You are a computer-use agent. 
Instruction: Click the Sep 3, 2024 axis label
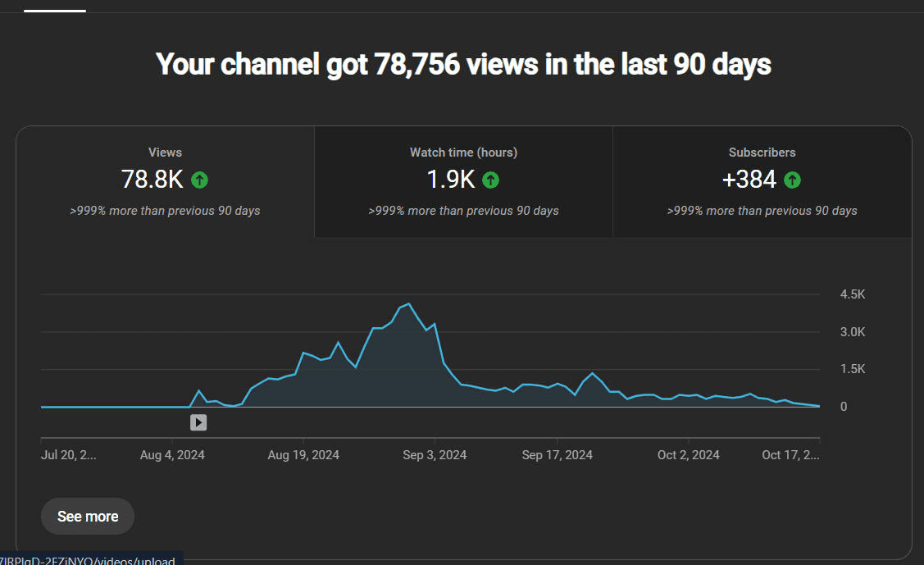[434, 454]
